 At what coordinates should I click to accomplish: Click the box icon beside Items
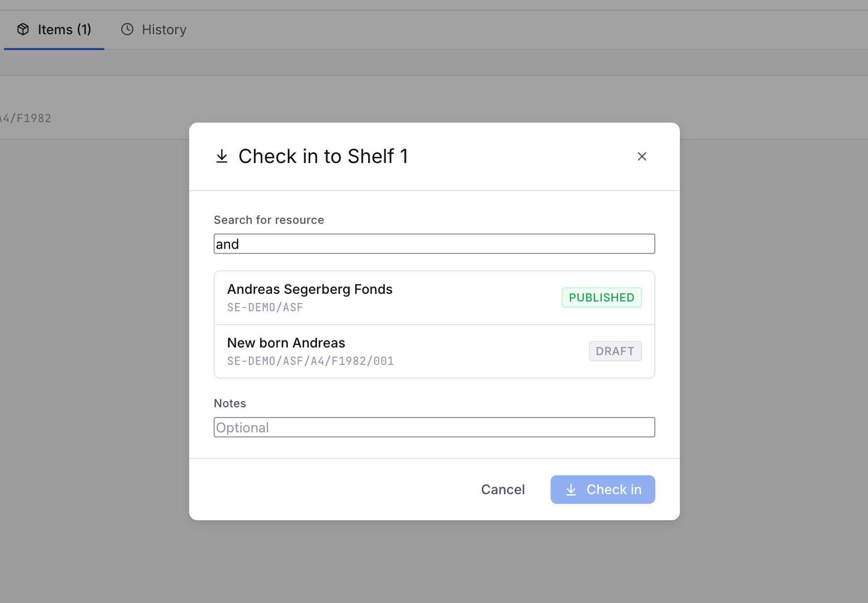[23, 29]
